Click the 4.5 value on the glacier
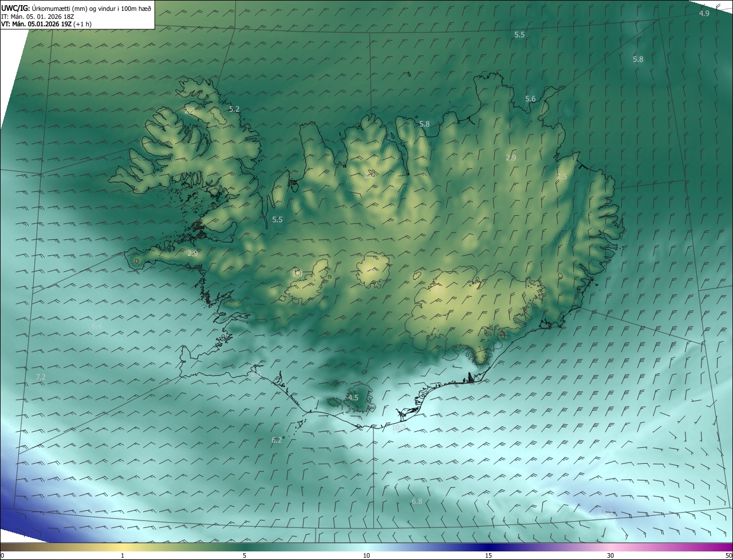This screenshot has height=560, width=733. click(353, 397)
